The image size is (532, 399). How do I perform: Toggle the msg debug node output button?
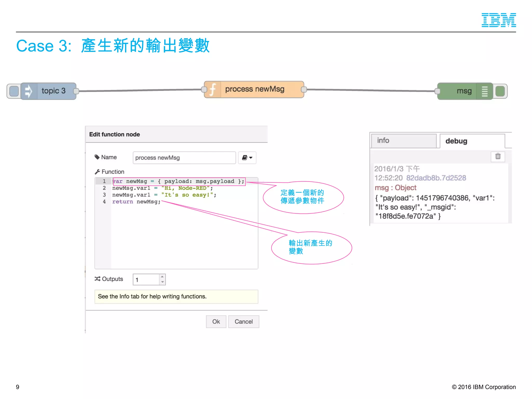[x=500, y=91]
